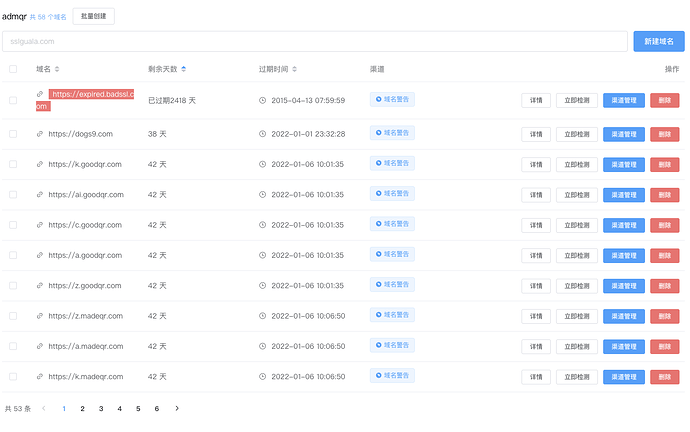Click 域名警告 tag in the dogs9.com row

click(392, 133)
